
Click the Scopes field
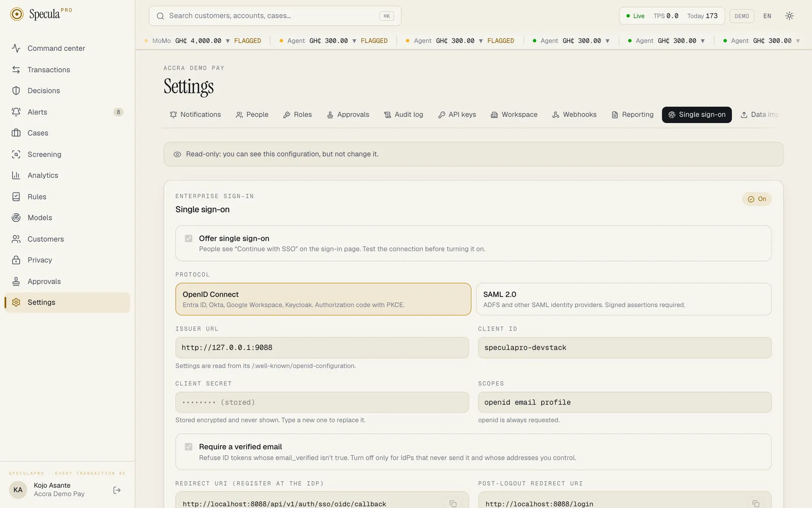click(625, 402)
